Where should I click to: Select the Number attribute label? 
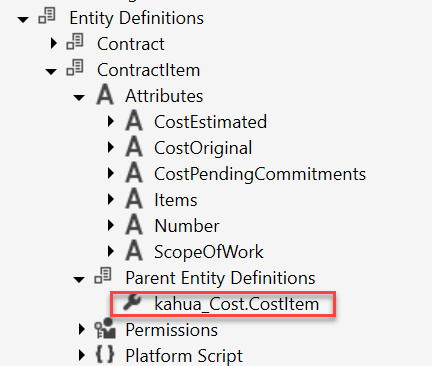(187, 226)
